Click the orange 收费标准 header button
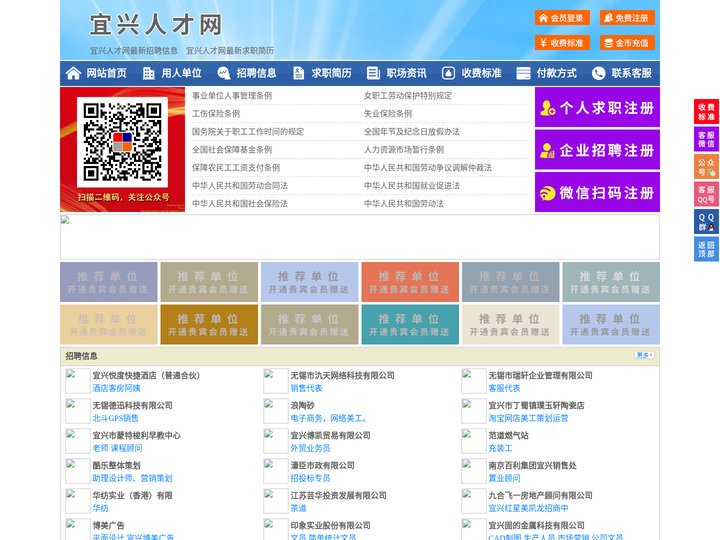Viewport: 720px width, 540px height. [x=562, y=43]
